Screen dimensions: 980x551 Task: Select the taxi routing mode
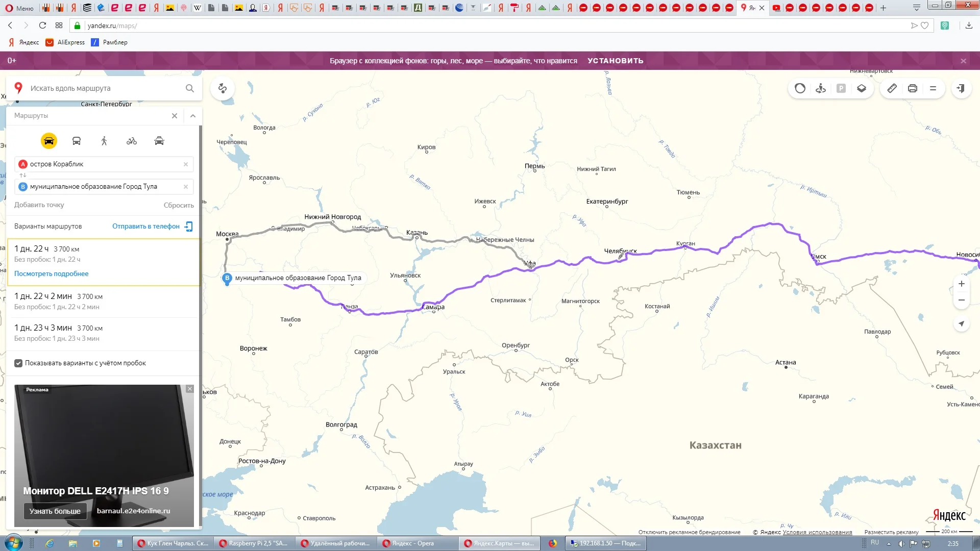[x=159, y=141]
